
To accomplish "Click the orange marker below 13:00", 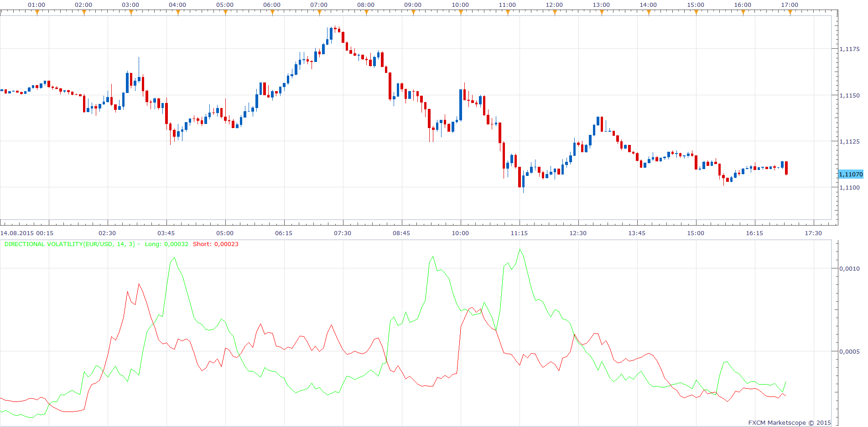I will (x=602, y=13).
